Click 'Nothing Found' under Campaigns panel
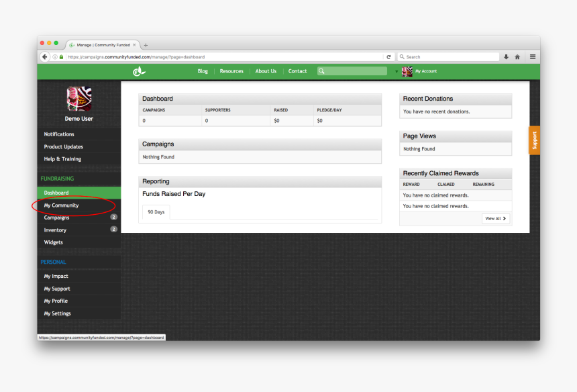This screenshot has height=392, width=577. [x=158, y=157]
